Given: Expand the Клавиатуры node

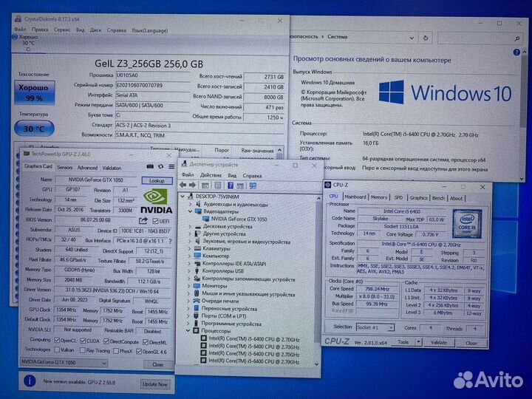Looking at the screenshot, I should pos(190,249).
